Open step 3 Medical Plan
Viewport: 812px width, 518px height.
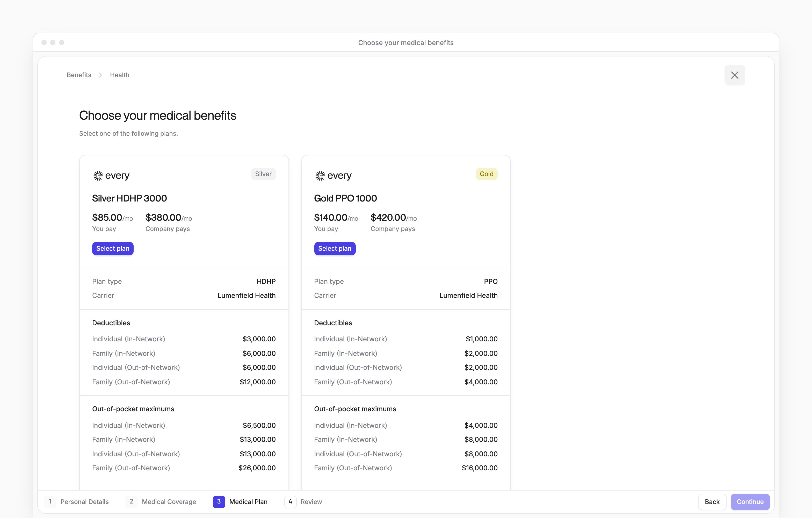[240, 501]
